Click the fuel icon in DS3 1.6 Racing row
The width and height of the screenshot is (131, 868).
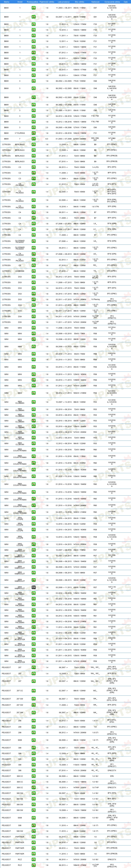34,300
